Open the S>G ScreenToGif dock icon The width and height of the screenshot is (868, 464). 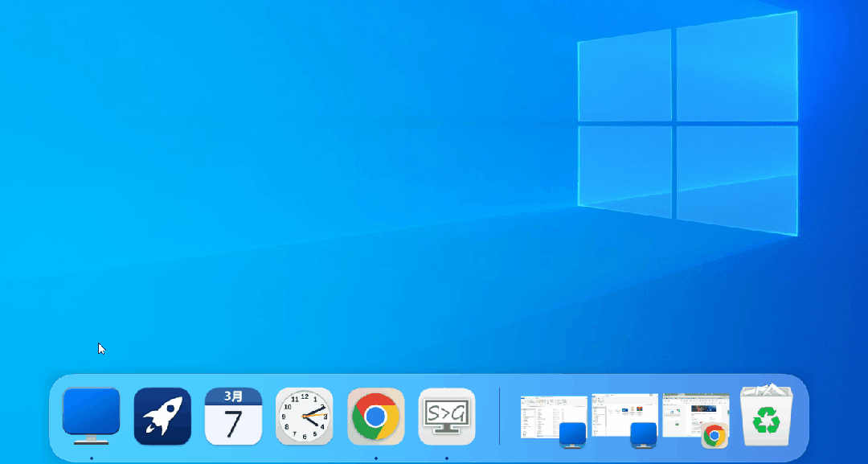tap(447, 416)
